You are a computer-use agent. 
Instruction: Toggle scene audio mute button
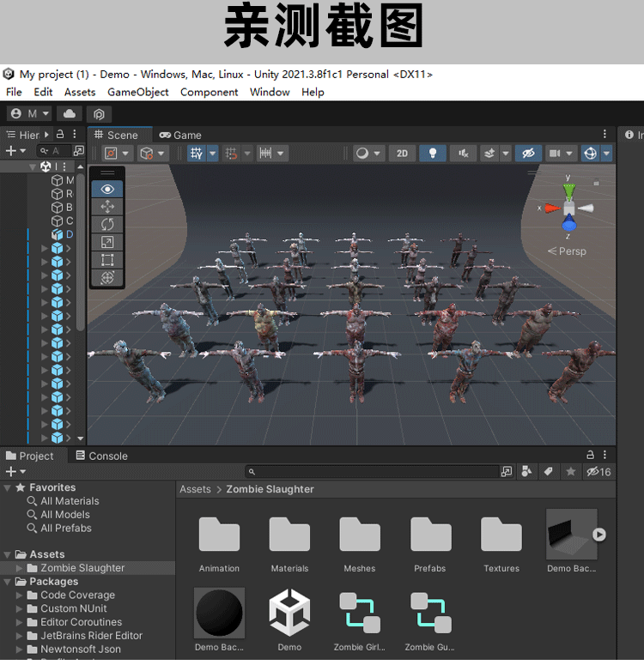click(463, 154)
